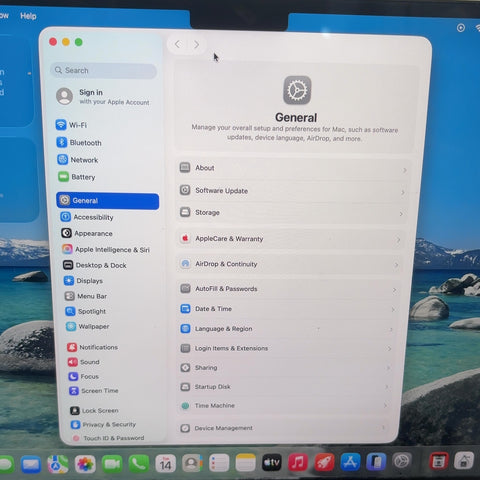Select Focus in the sidebar
480x480 pixels.
[x=83, y=376]
